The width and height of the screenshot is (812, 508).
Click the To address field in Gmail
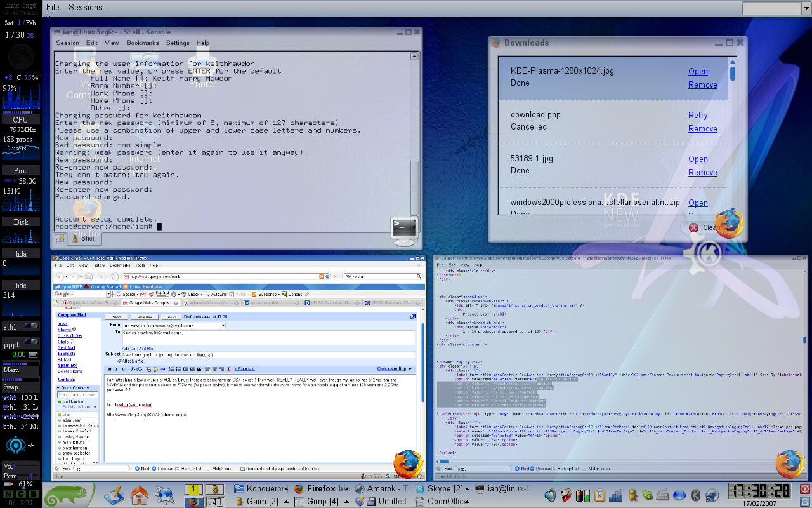[x=268, y=337]
